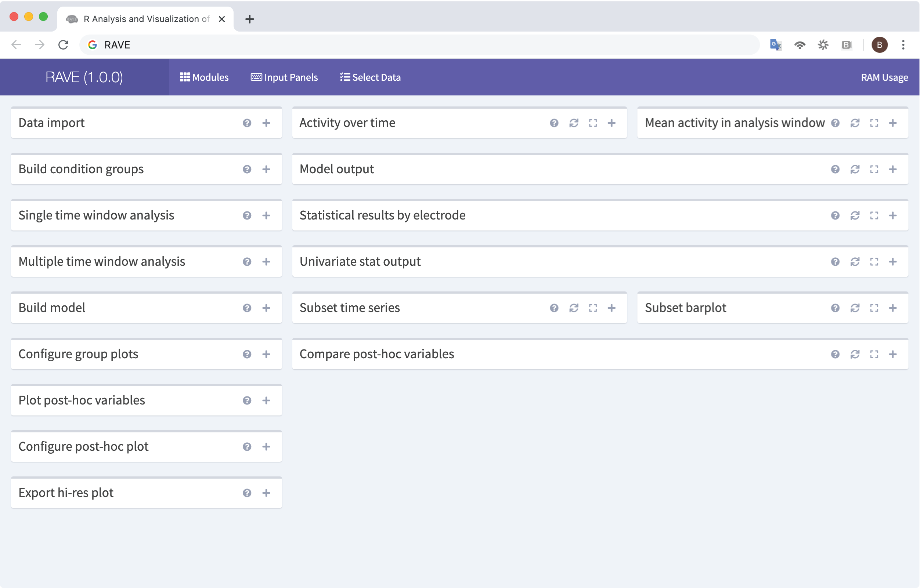Screen dimensions: 920x588
Task: Expand the Single time window analysis panel
Action: 266,215
